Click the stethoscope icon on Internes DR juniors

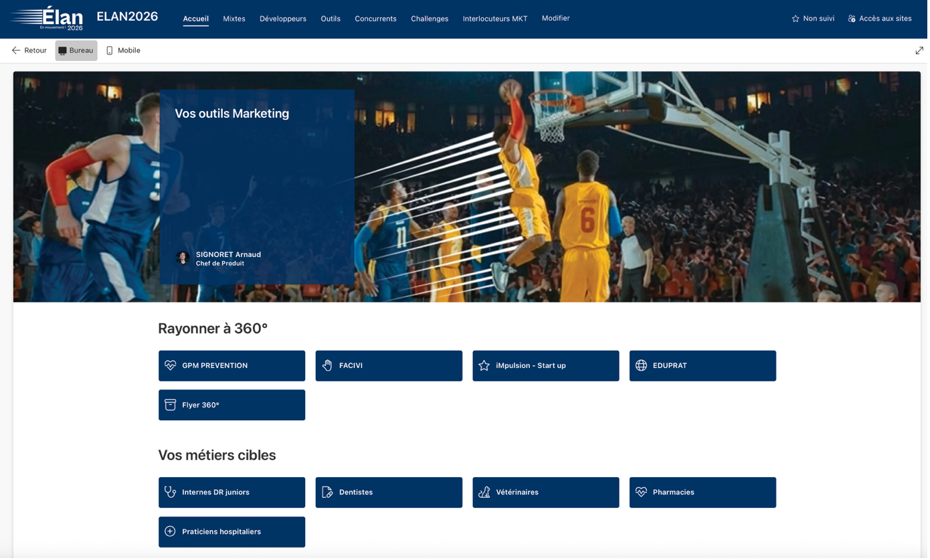pos(170,492)
